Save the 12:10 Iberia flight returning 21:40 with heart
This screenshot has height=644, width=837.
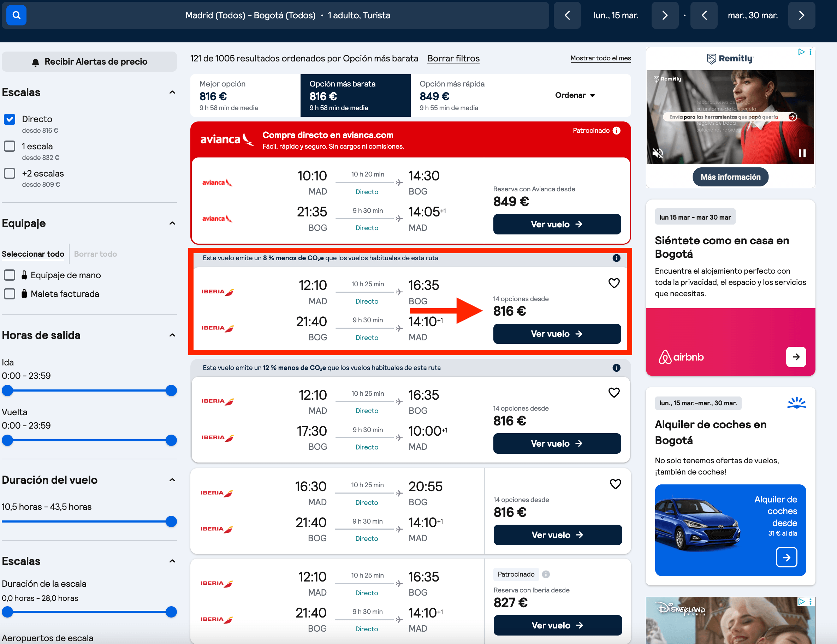click(x=614, y=283)
